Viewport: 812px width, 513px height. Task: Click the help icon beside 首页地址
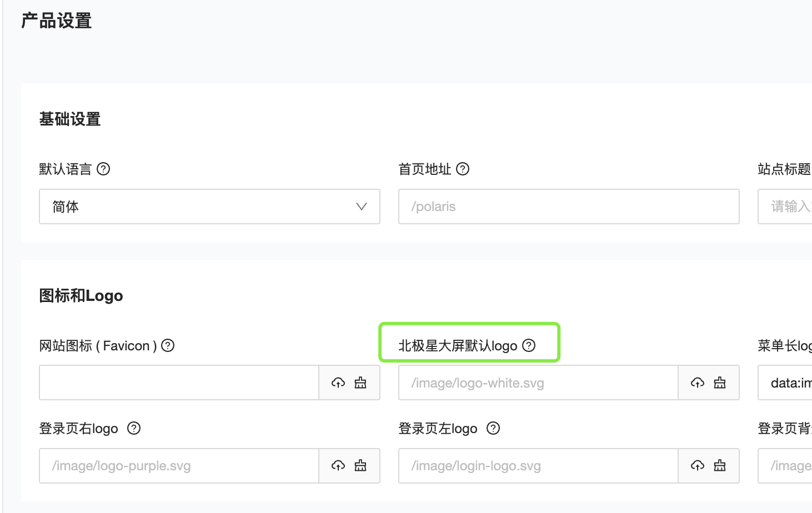click(x=463, y=169)
